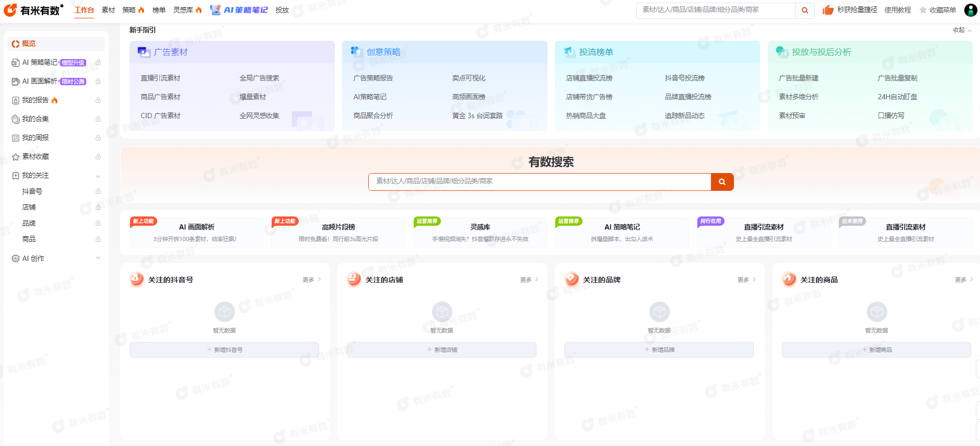Collapse the 新手指引 panel with 收起

[x=962, y=30]
